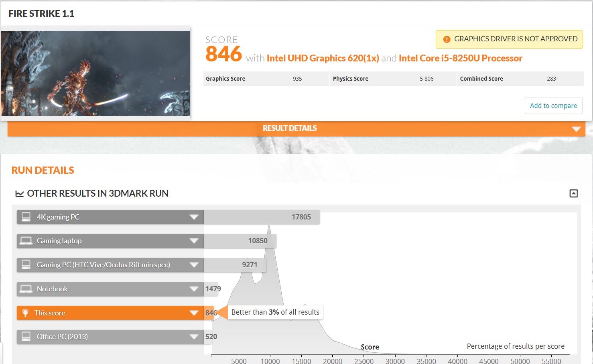Expand the 4K gaming PC dropdown arrow
Image resolution: width=593 pixels, height=364 pixels.
pyautogui.click(x=194, y=217)
